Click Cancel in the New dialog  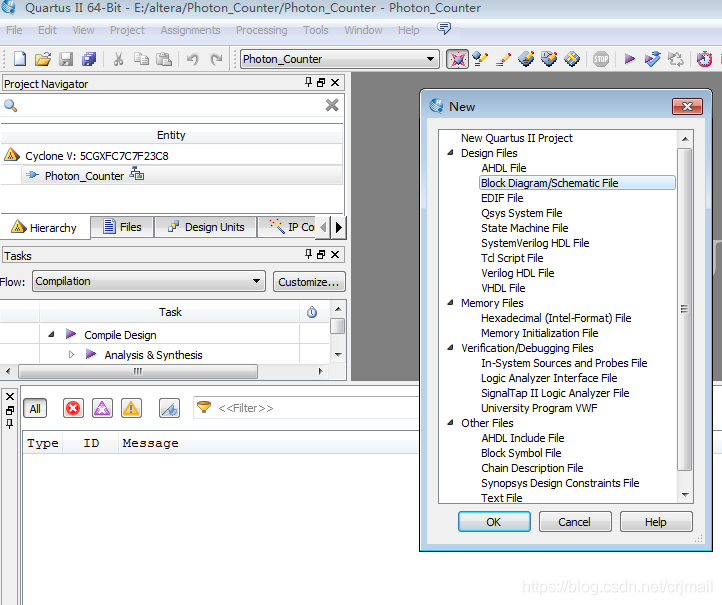(575, 522)
